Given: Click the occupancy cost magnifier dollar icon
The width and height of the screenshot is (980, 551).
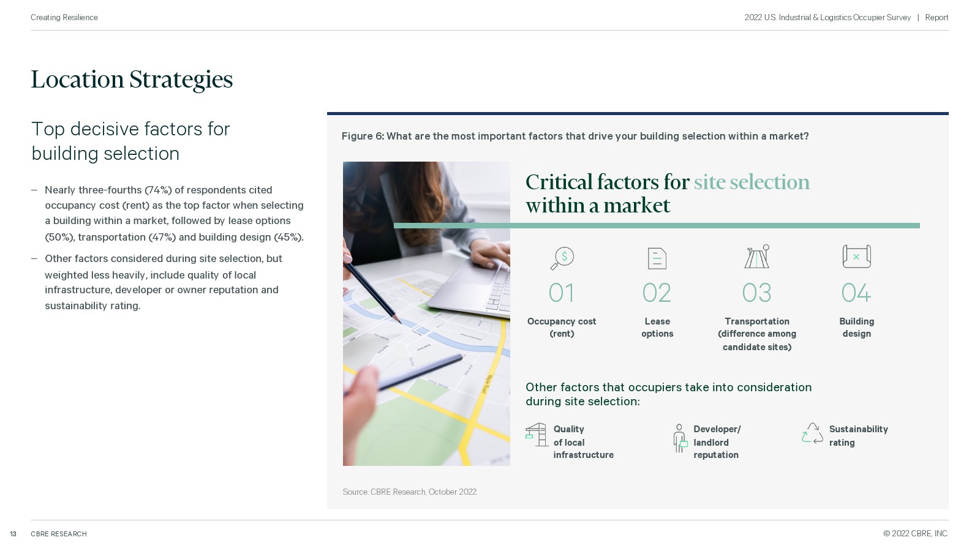Looking at the screenshot, I should [x=562, y=258].
